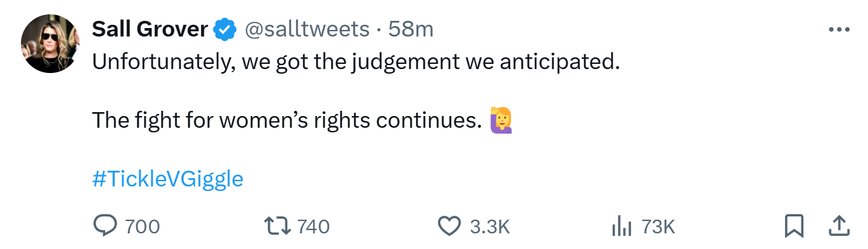This screenshot has height=249, width=868.
Task: Click the blue verified checkmark badge
Action: click(226, 29)
